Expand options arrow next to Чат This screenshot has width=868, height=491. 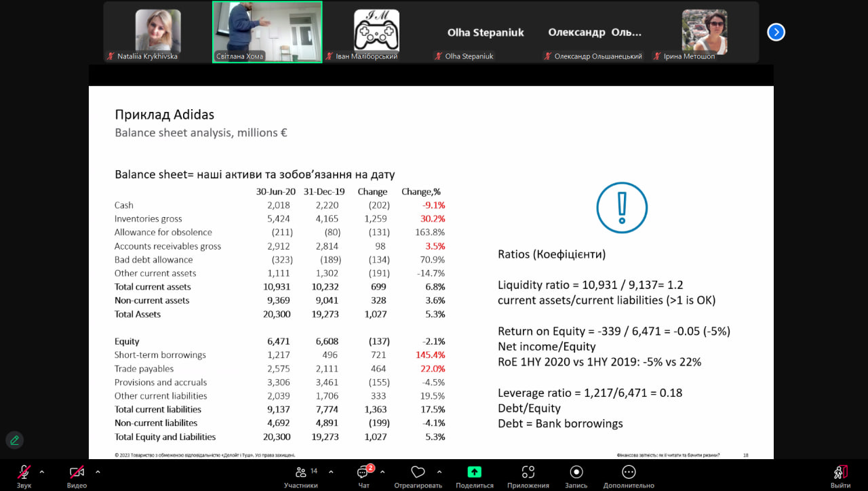pos(382,471)
